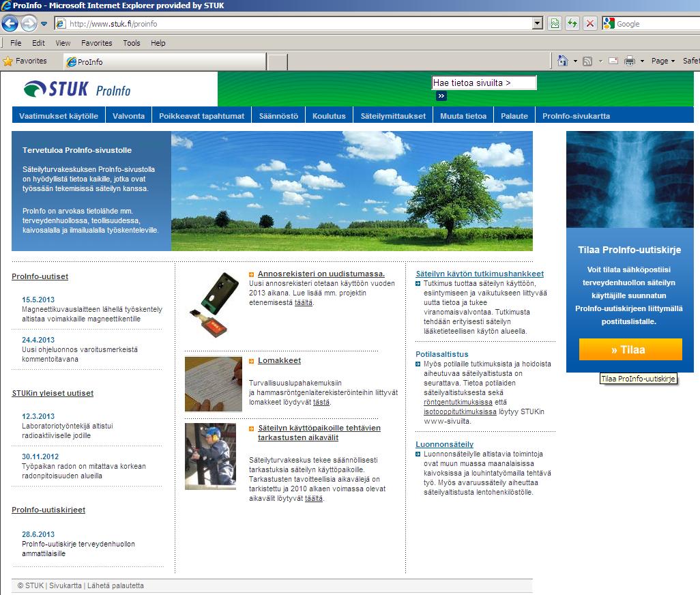Click 'Lähetä palautetta' footer link

pyautogui.click(x=115, y=585)
